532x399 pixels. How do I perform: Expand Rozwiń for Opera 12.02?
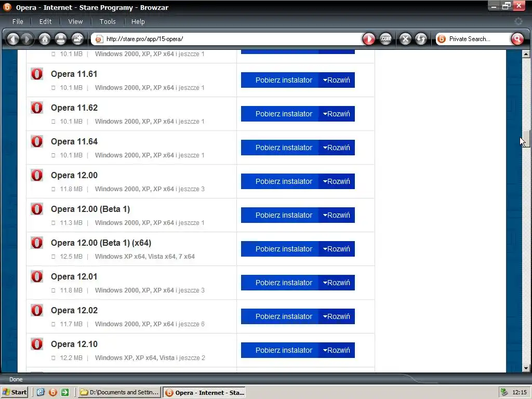(x=337, y=316)
